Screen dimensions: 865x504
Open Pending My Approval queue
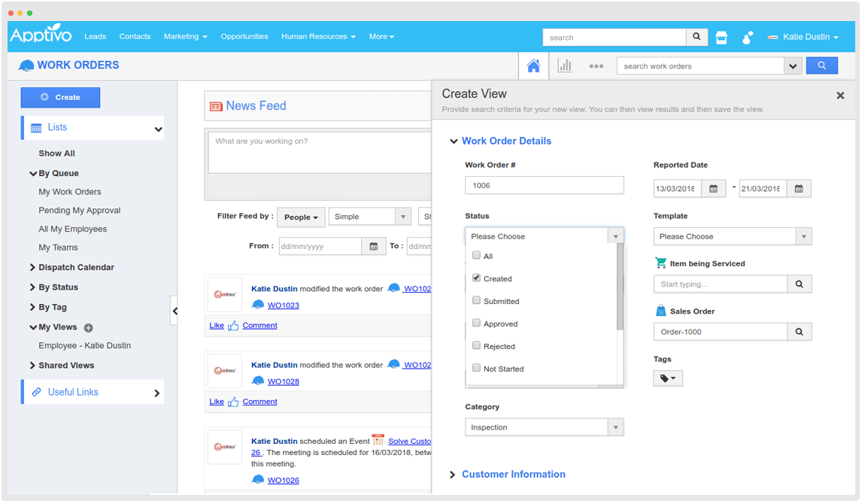point(80,211)
